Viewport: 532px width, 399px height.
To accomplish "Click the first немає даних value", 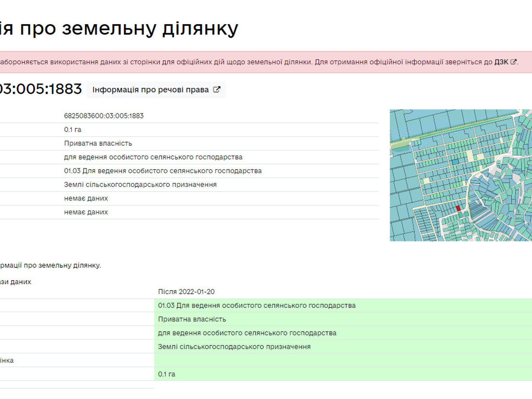I will 86,198.
